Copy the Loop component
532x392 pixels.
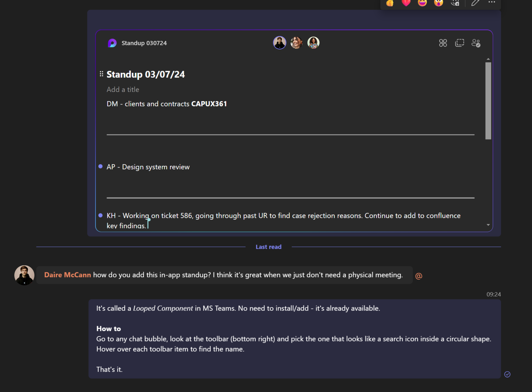[x=459, y=43]
